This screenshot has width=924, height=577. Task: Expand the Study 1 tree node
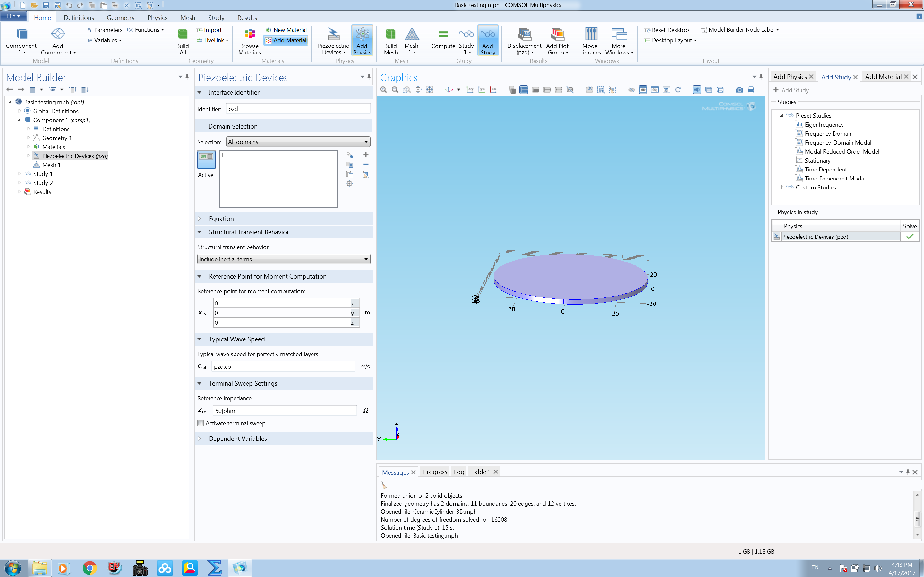click(x=20, y=174)
